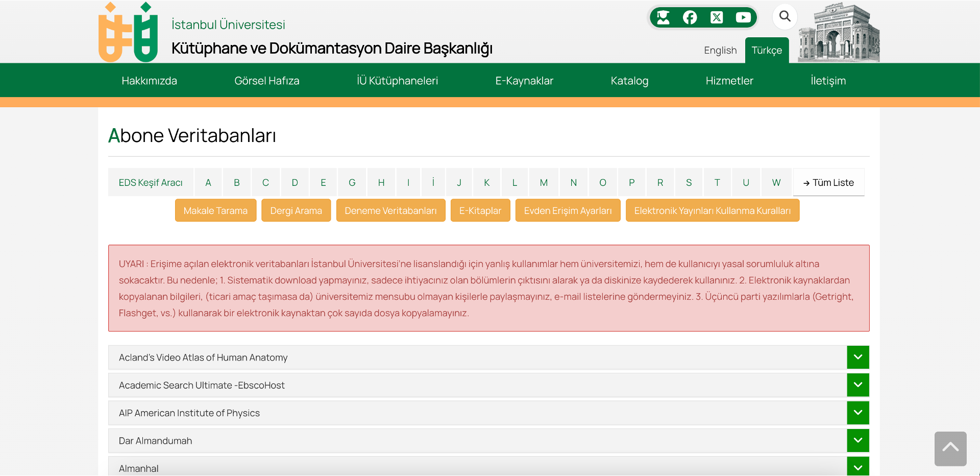Filter databases by letter B
The image size is (980, 476).
237,182
